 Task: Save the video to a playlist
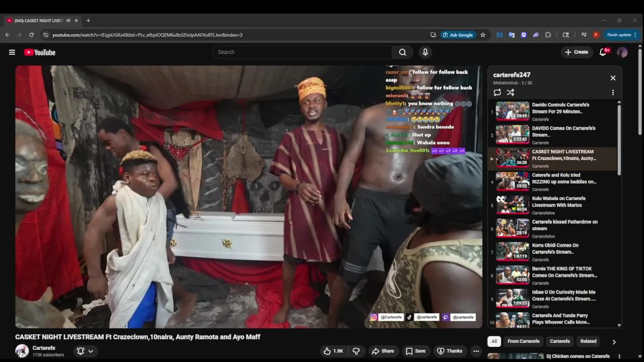416,351
